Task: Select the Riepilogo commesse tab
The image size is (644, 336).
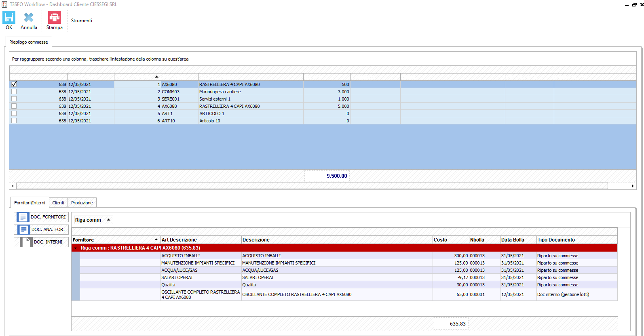Action: click(x=29, y=42)
